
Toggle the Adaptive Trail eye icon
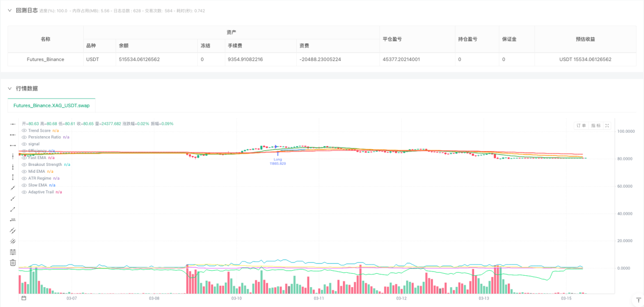click(x=24, y=192)
